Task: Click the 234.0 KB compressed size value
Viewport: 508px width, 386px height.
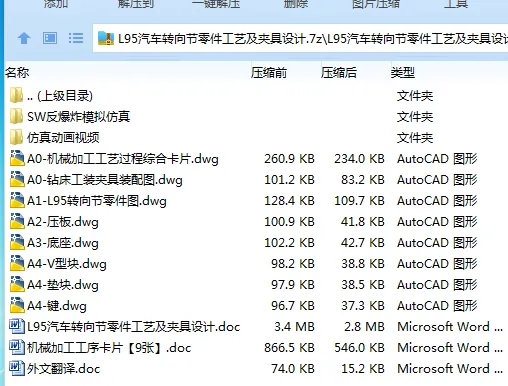Action: click(x=359, y=159)
